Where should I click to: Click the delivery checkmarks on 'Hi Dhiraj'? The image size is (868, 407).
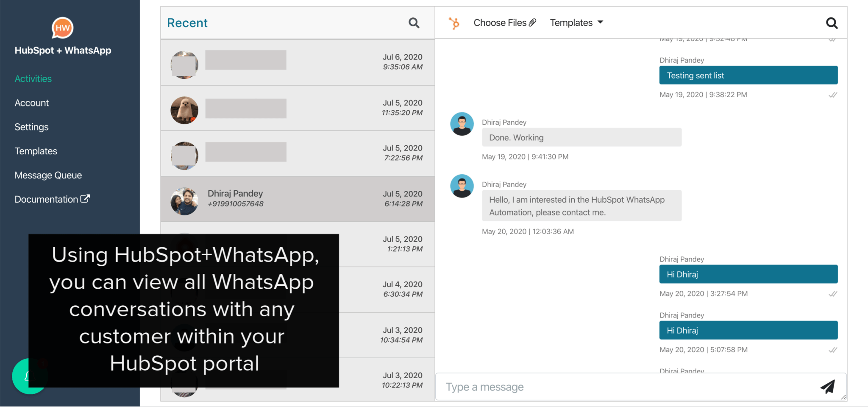pyautogui.click(x=832, y=293)
